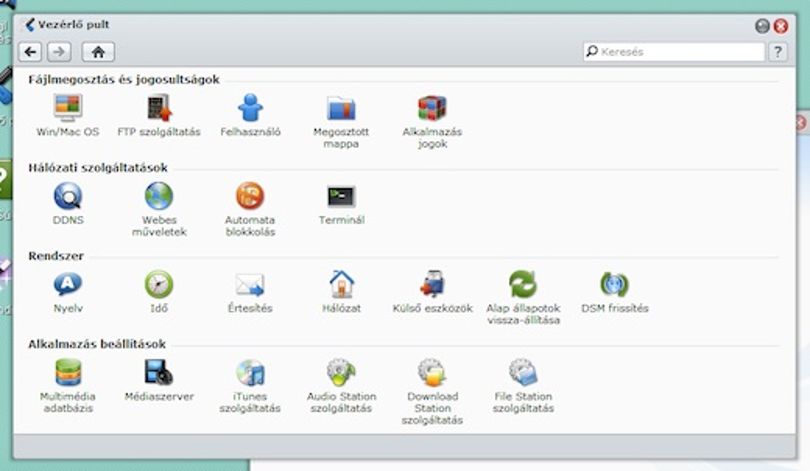
Task: Open Alkalmazás jogok icon
Action: click(432, 107)
